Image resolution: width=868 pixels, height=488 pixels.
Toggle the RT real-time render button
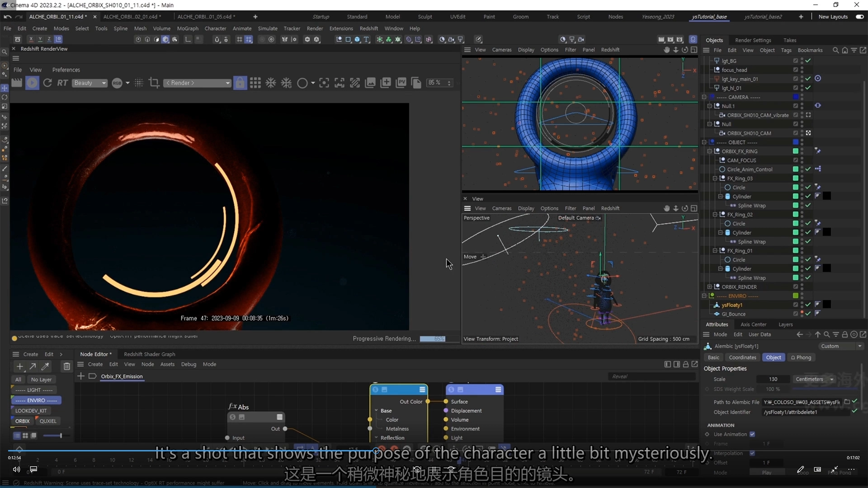pos(62,83)
